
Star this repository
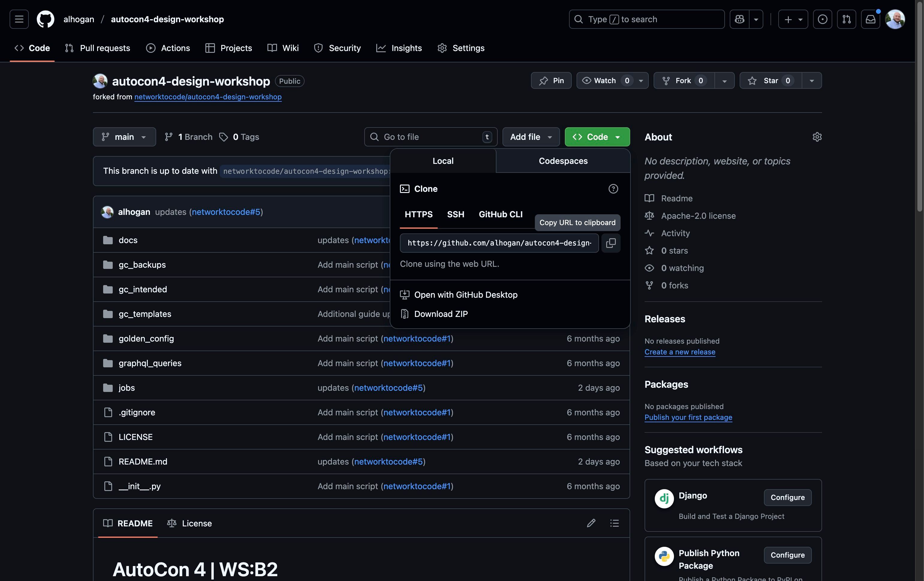coord(770,81)
